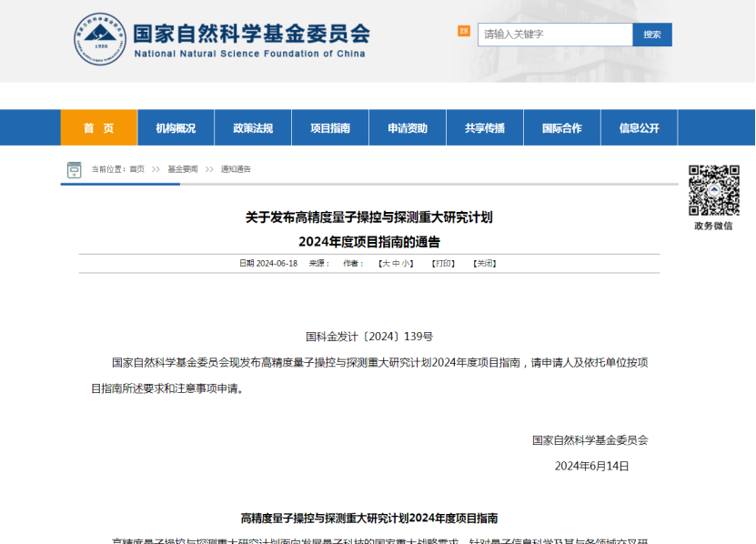Click the breadcrumb location icon

pos(74,169)
